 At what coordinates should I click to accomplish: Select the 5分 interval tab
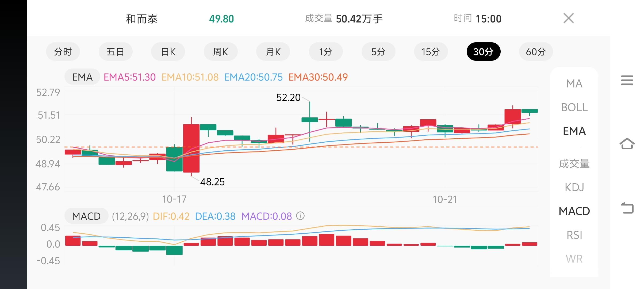pos(378,51)
